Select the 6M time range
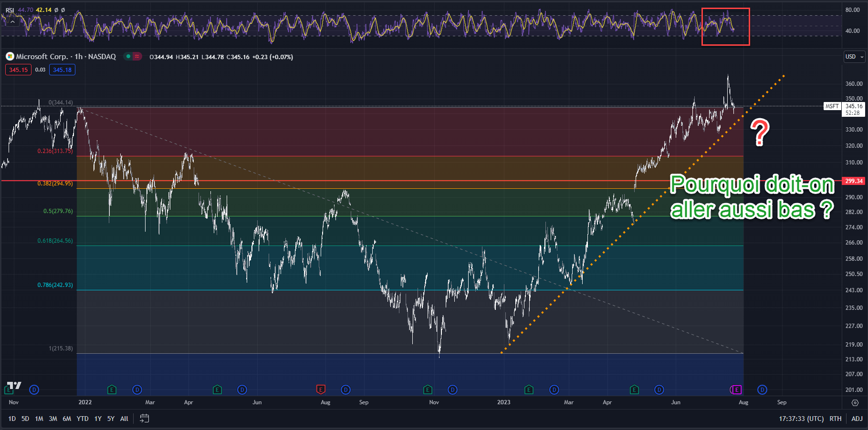 (x=67, y=419)
